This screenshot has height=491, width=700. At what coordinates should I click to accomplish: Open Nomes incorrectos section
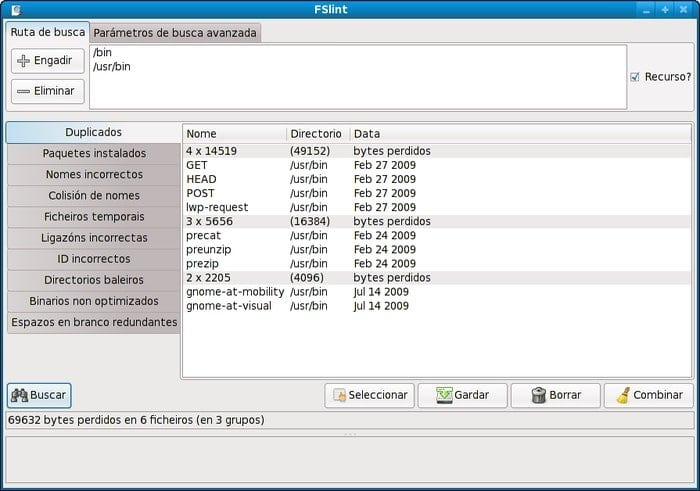[x=94, y=174]
